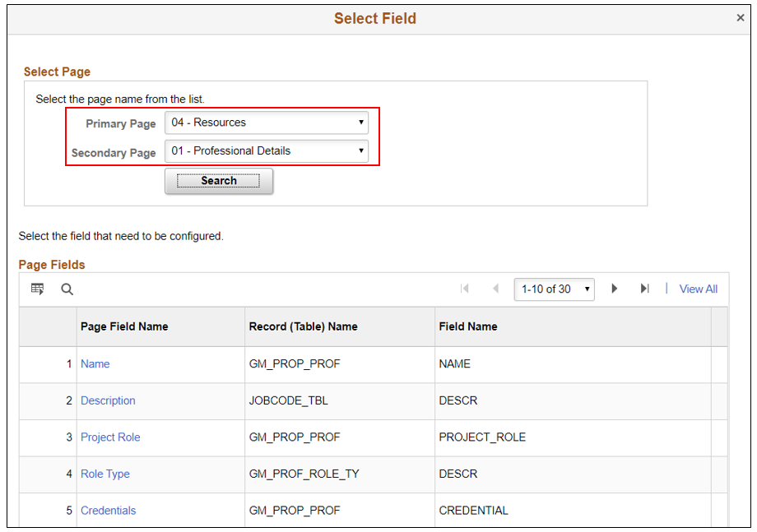Click the Find magnifier icon in Page Fields
Image resolution: width=757 pixels, height=532 pixels.
[x=67, y=289]
